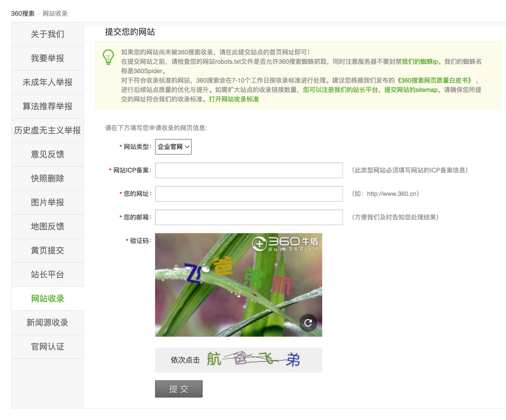Click 打开网站收录标准 link
This screenshot has width=506, height=420.
[234, 99]
